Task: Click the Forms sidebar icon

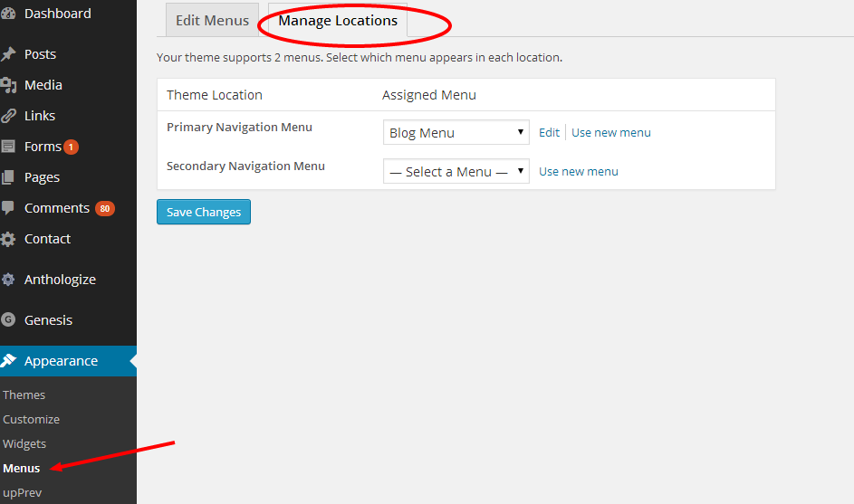Action: pyautogui.click(x=8, y=147)
